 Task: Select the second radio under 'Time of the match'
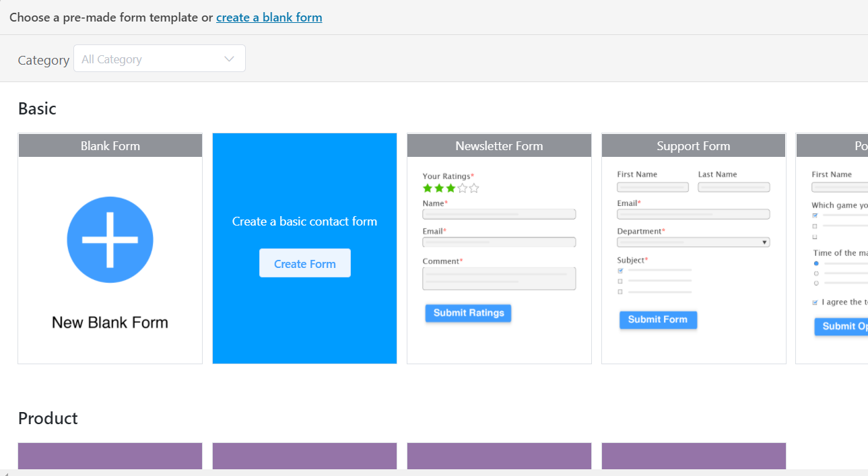816,273
